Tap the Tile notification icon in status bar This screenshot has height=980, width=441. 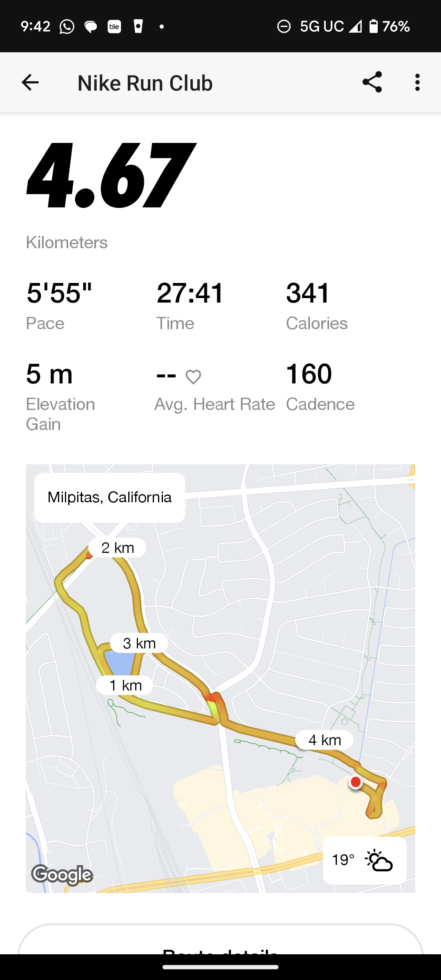[114, 27]
